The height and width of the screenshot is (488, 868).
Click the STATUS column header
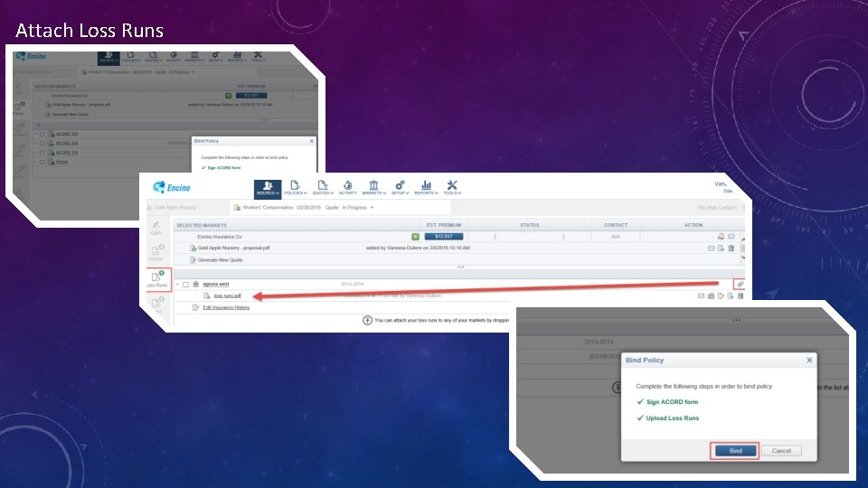pos(529,225)
